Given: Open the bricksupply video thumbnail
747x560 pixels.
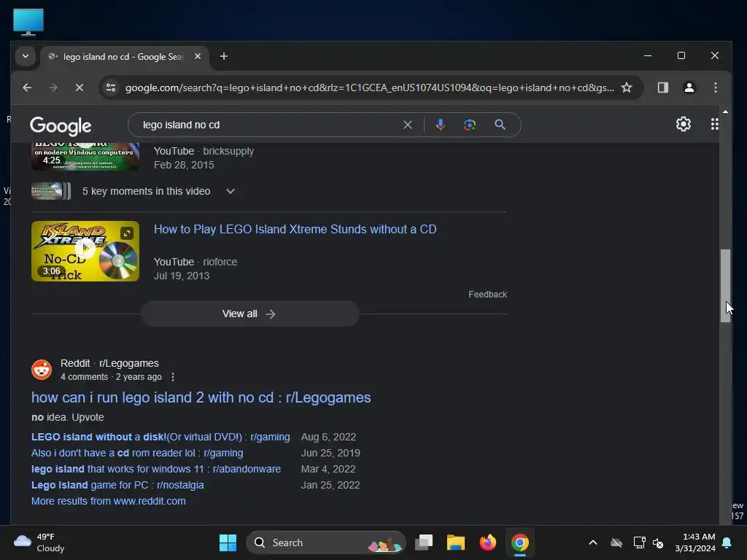Looking at the screenshot, I should click(x=85, y=156).
